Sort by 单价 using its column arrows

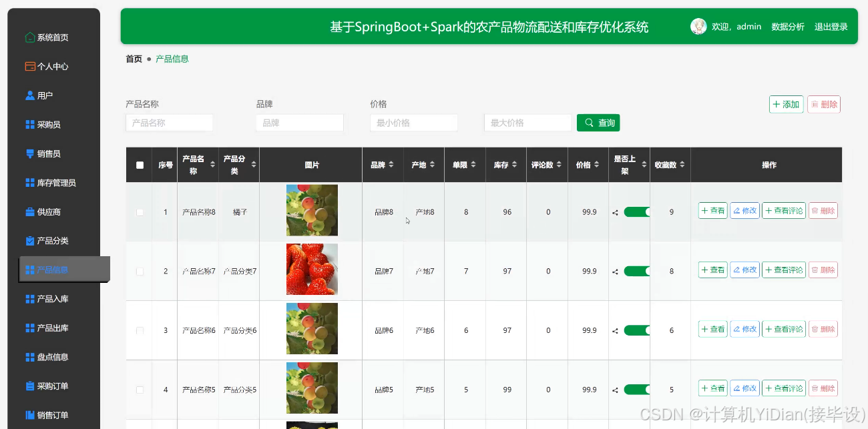[474, 165]
